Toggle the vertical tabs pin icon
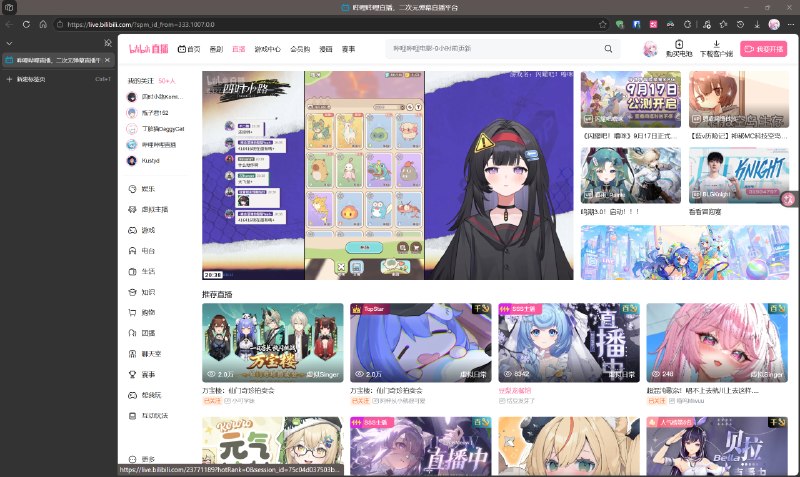800x477 pixels. 108,43
